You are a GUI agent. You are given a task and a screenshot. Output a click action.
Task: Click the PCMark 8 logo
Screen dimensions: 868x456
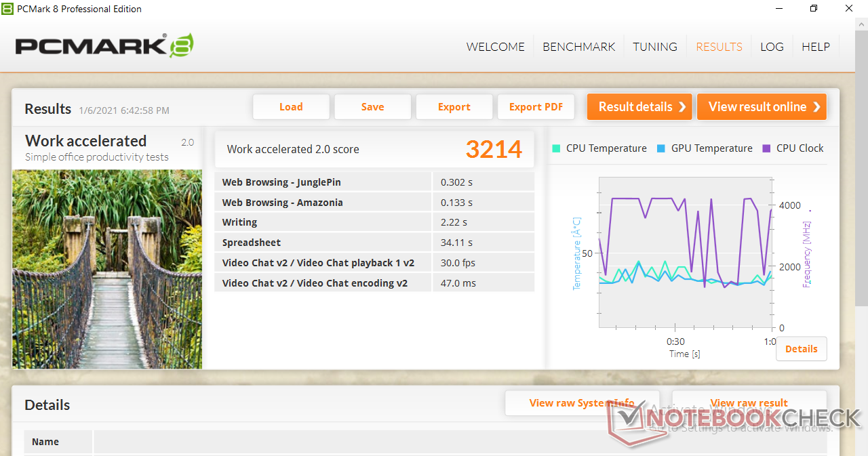click(104, 46)
